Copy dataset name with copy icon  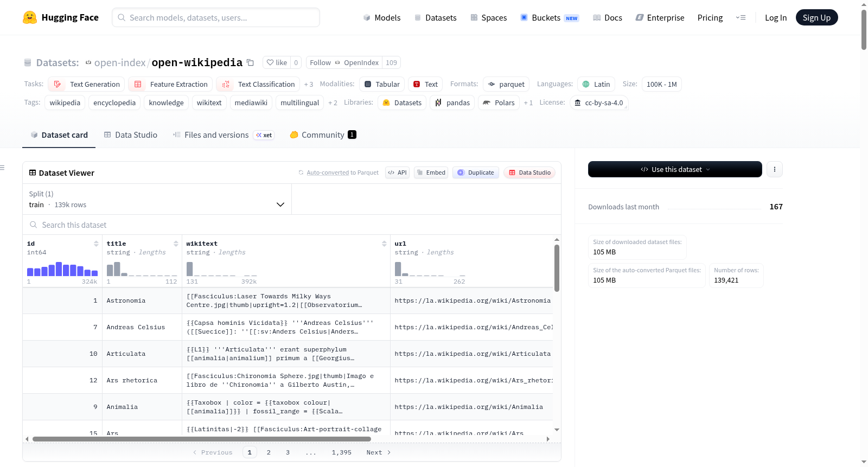(250, 62)
